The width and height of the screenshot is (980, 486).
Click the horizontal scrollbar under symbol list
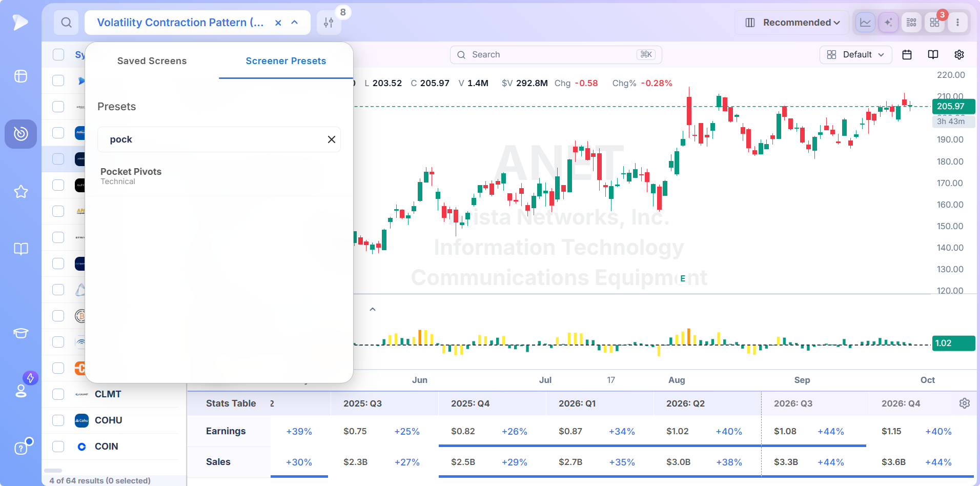click(53, 470)
